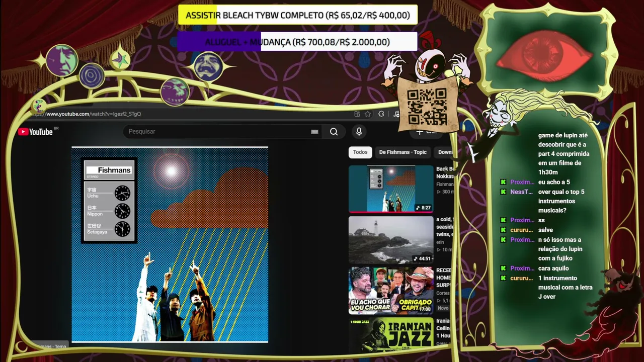Click chat message 'ss'
The image size is (644, 362).
pos(541,220)
